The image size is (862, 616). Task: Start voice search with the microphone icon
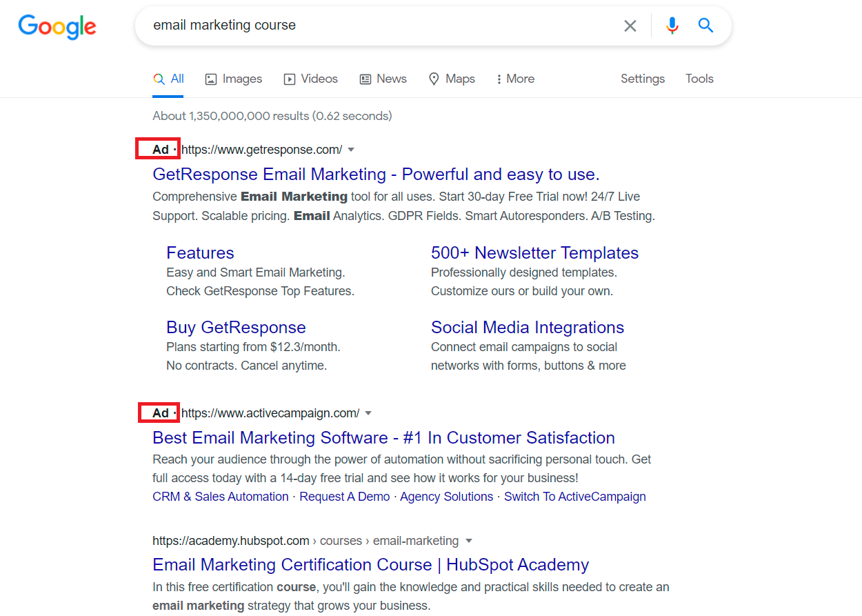pos(672,26)
